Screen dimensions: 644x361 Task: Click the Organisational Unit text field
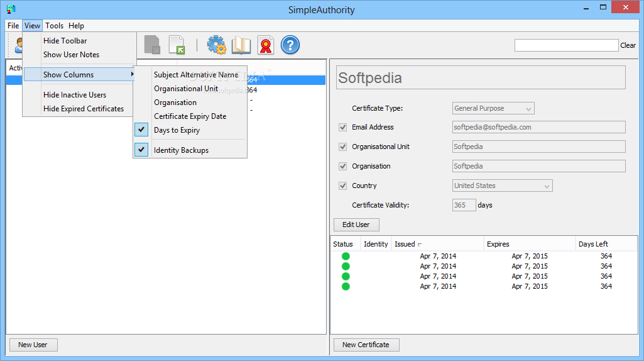[x=539, y=147]
